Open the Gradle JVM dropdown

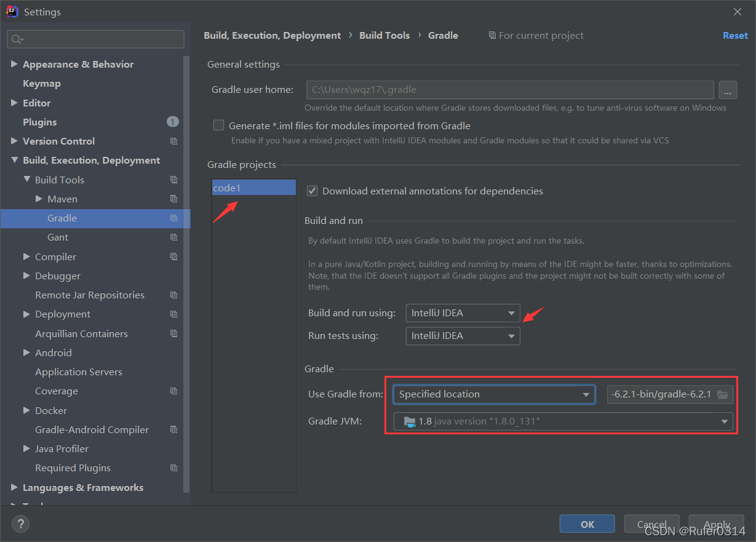[x=563, y=421]
